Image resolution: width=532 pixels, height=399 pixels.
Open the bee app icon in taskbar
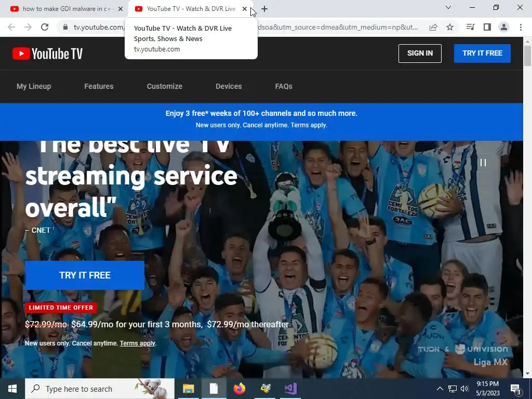coord(265,389)
